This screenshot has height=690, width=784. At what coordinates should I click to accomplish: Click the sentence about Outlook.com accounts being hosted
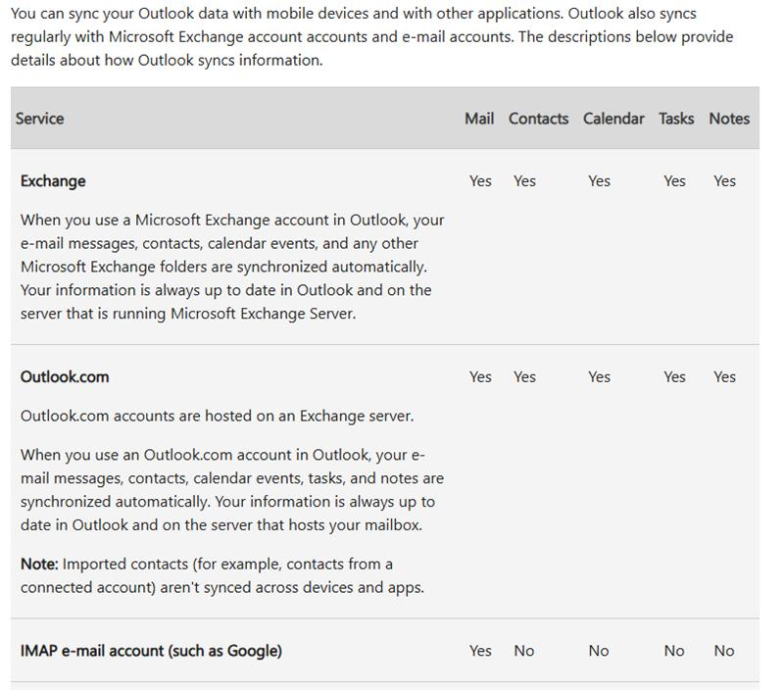217,417
